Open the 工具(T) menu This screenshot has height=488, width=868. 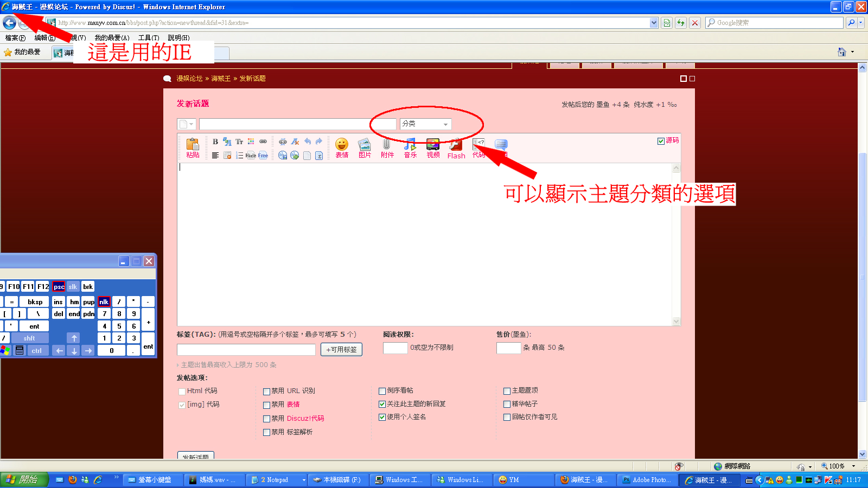[x=149, y=38]
